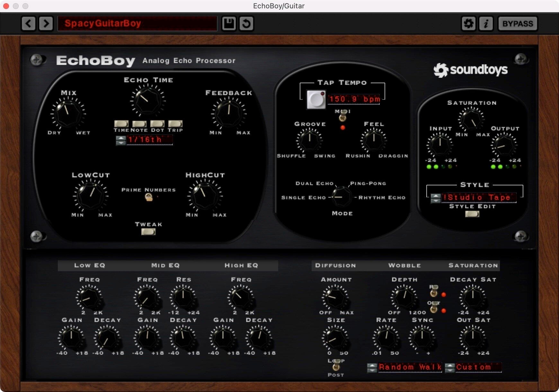Screen dimensions: 559x392
Task: Go to the previous preset
Action: point(28,23)
